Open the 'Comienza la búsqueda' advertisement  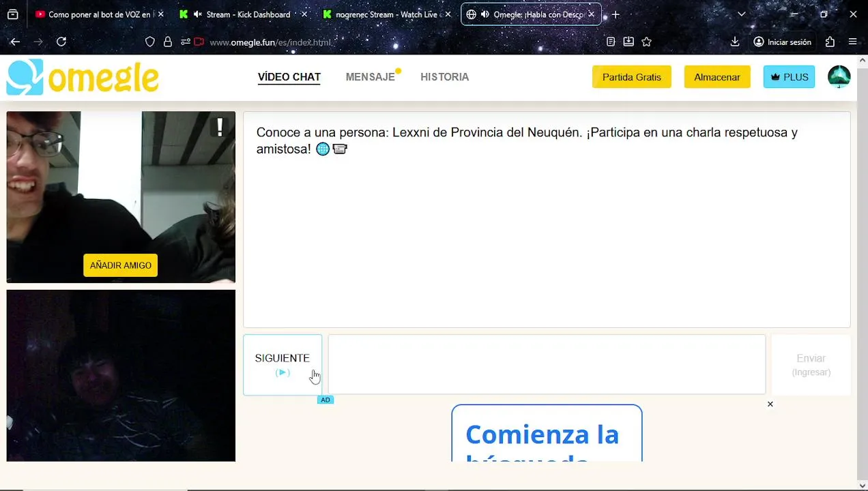point(547,433)
